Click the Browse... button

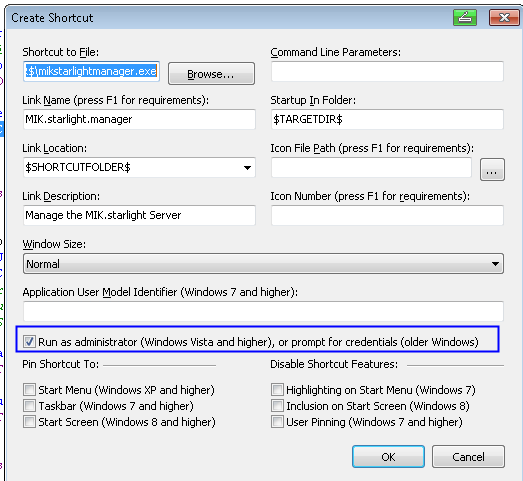(x=211, y=73)
